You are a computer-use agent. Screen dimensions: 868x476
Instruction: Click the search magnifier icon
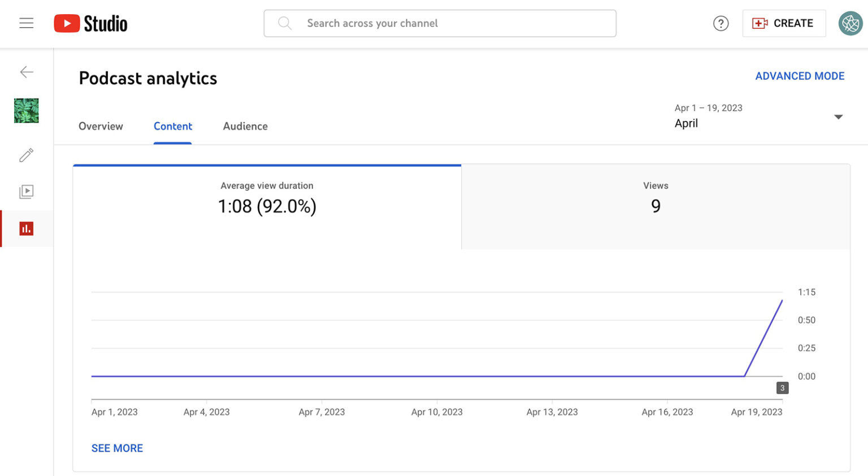[284, 23]
